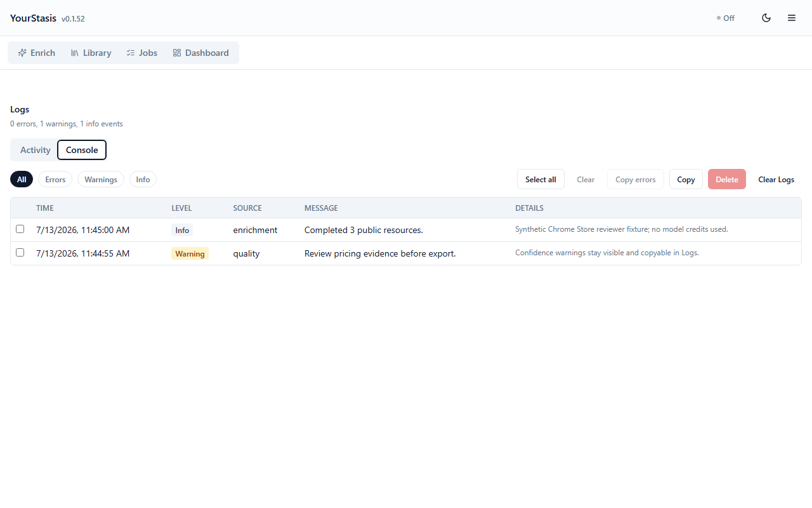The image size is (812, 508).
Task: Click the Logs heading
Action: point(20,109)
